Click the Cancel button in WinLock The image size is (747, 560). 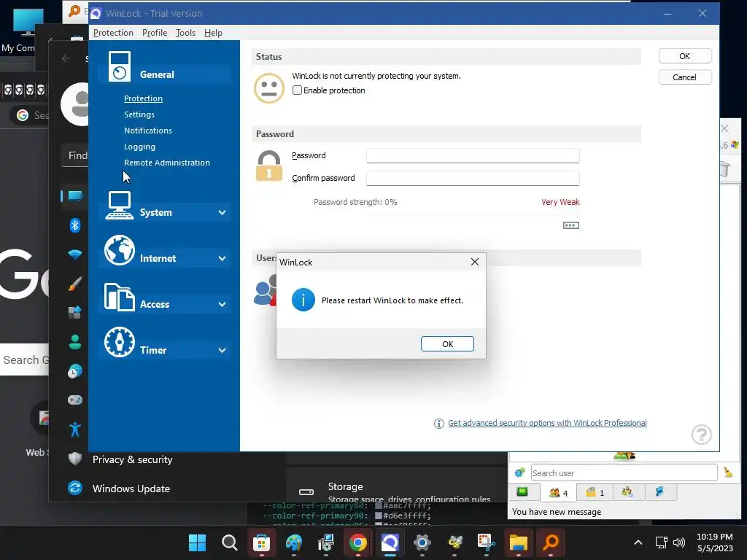[684, 77]
